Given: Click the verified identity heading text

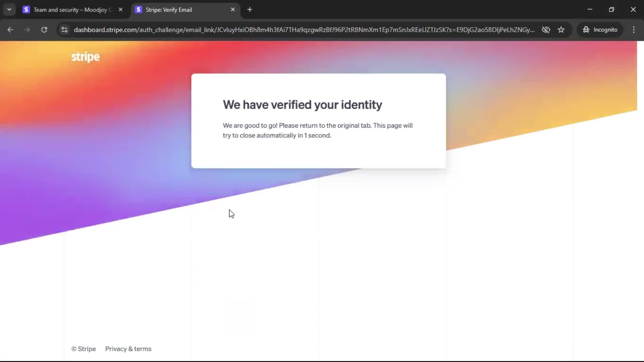Looking at the screenshot, I should [302, 105].
